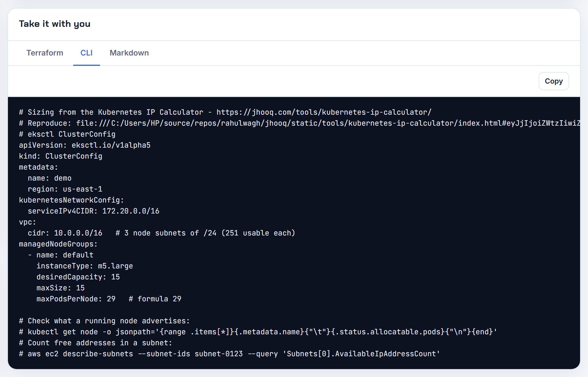Click '# Count free addresses in a subnet:'
This screenshot has height=377, width=588.
[95, 343]
